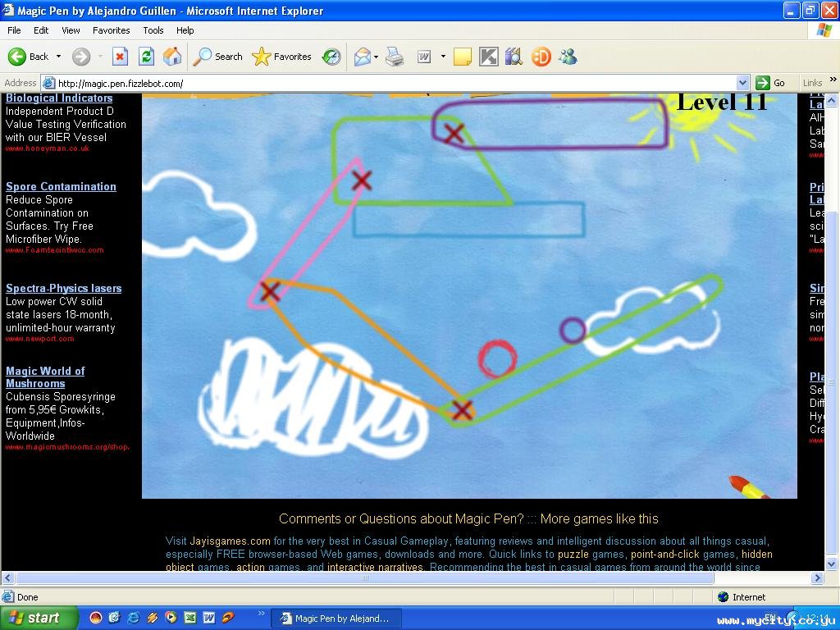Screen dimensions: 840x630
Task: Click the red circle in game
Action: click(497, 359)
